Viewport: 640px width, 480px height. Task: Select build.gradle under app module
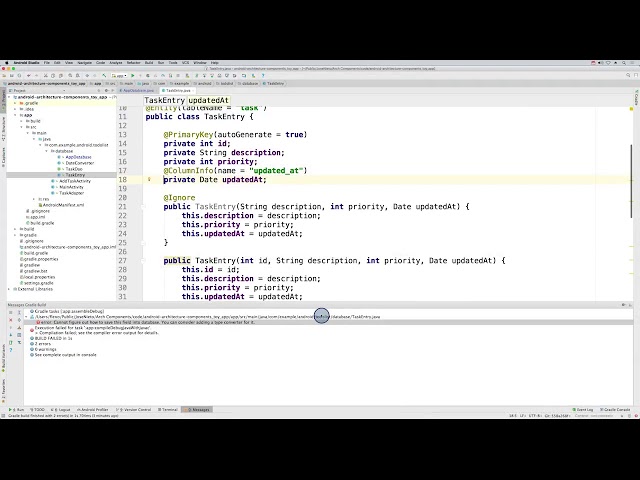(x=42, y=223)
